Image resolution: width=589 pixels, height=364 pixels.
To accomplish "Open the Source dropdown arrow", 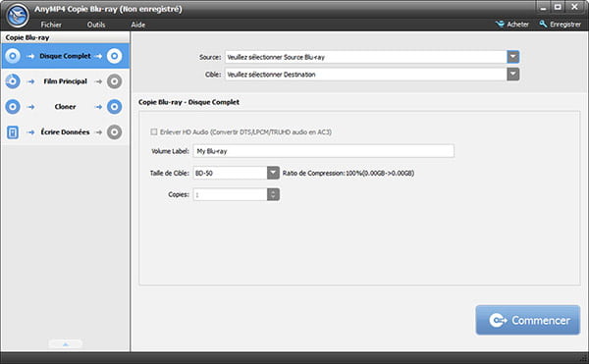I will point(513,57).
